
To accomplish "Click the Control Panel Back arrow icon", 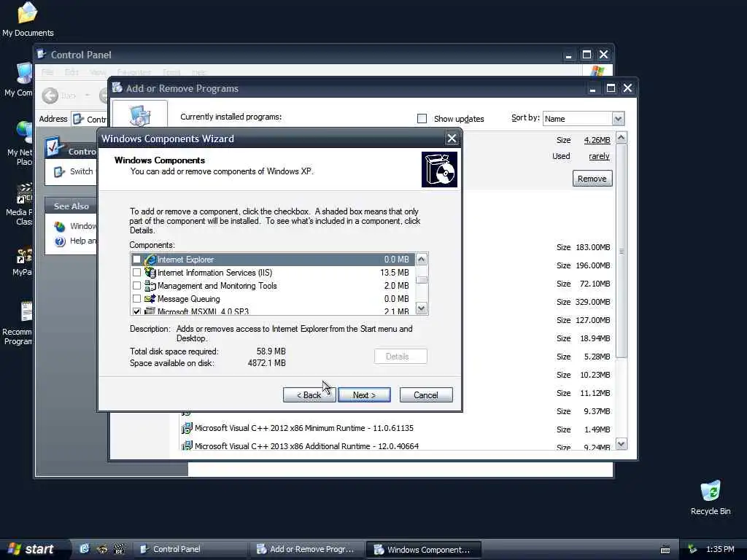I will [50, 96].
